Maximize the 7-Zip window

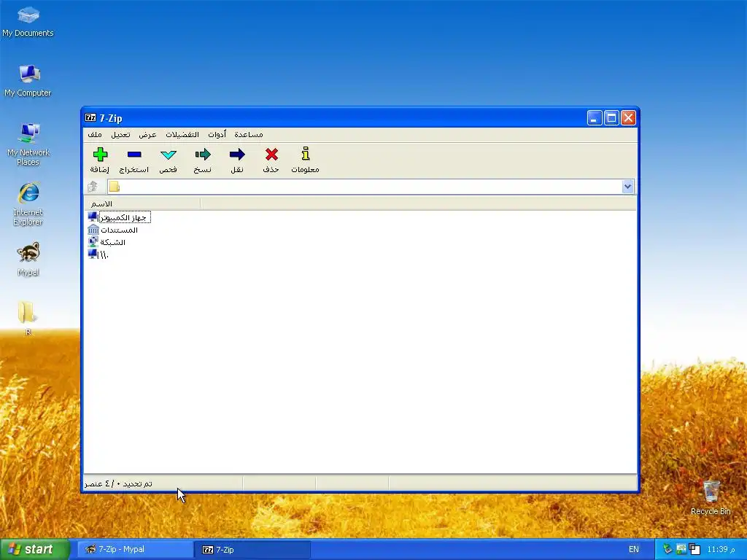612,118
